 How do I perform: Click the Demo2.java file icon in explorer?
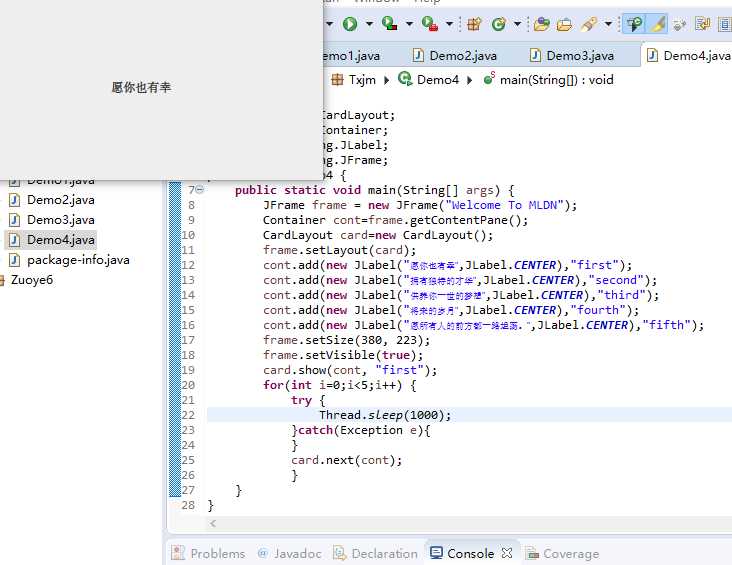tap(15, 200)
